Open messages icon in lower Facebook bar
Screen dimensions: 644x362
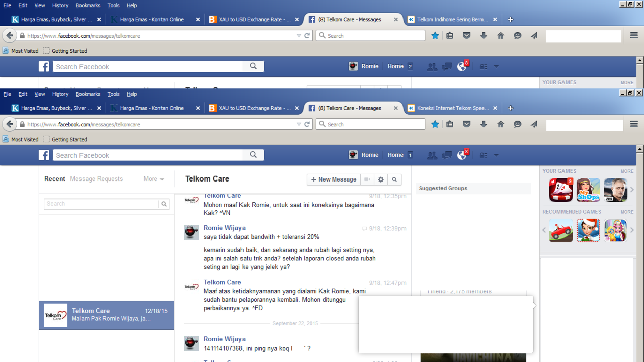coord(447,155)
